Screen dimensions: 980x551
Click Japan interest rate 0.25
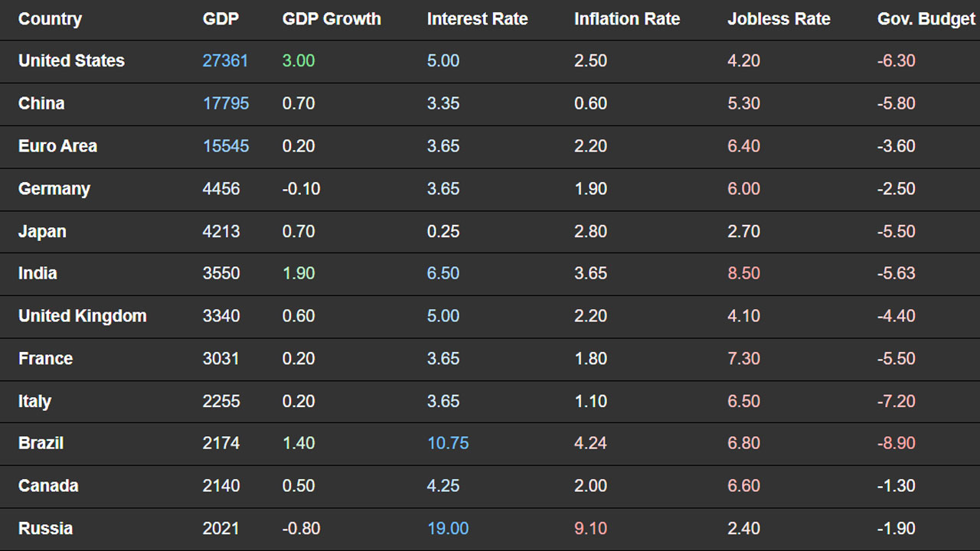443,231
